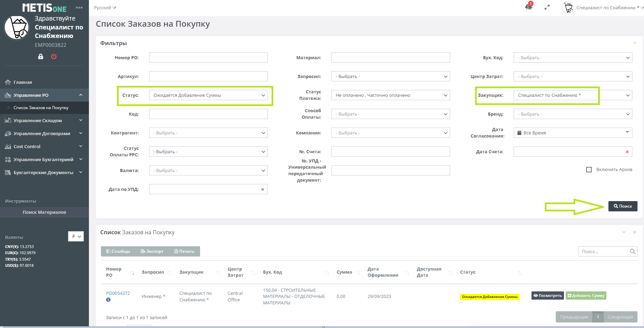Click the Экспорт button

point(152,251)
